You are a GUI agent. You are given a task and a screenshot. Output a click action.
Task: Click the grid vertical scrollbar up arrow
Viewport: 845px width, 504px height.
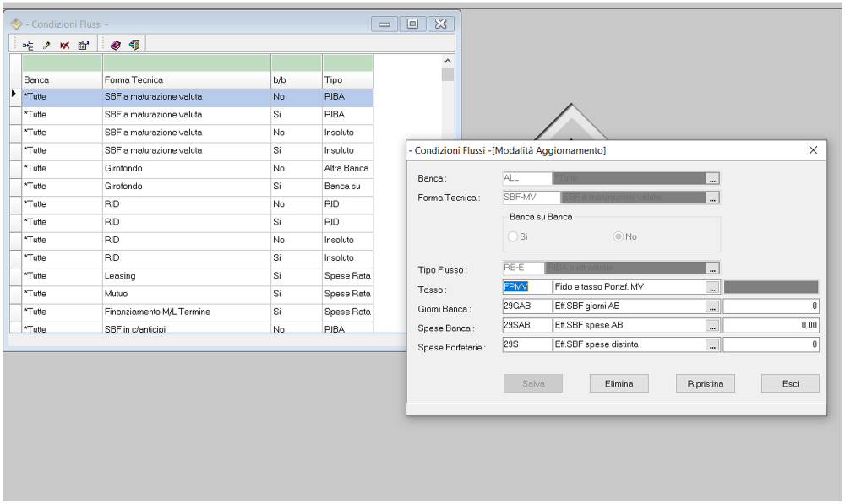click(448, 61)
